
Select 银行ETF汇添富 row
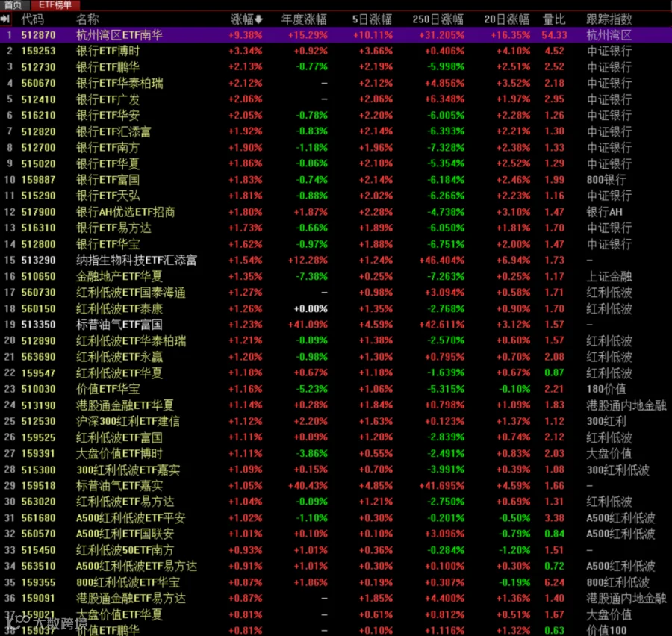pyautogui.click(x=336, y=131)
